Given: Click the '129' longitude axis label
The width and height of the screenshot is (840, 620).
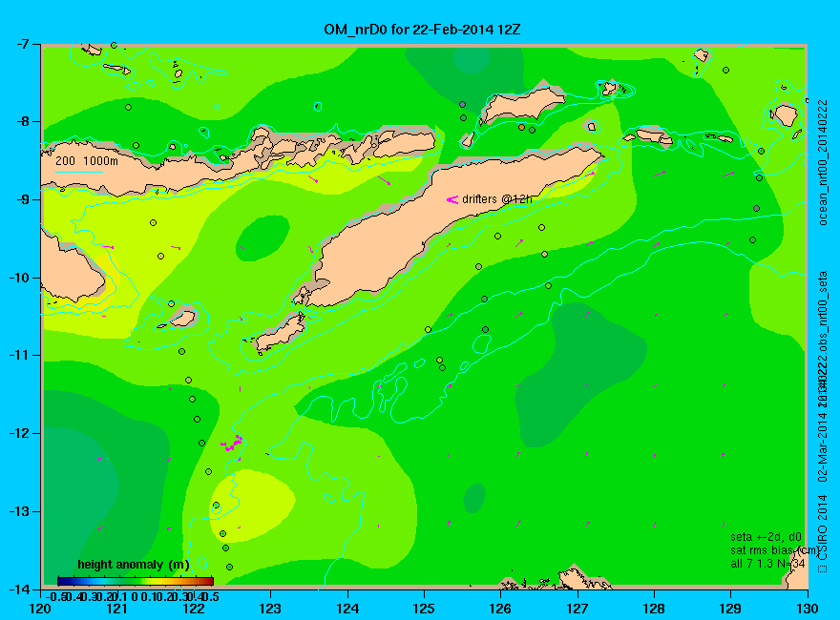Looking at the screenshot, I should [x=731, y=609].
